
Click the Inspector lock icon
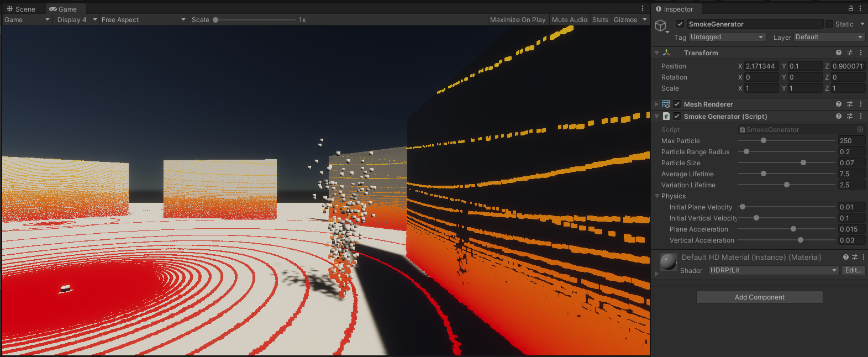850,9
